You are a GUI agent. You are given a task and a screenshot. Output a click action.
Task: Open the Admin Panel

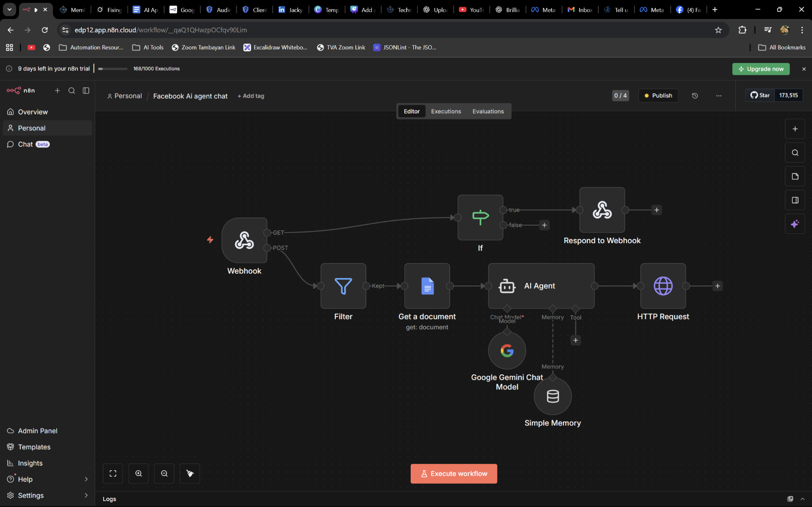[x=47, y=430]
